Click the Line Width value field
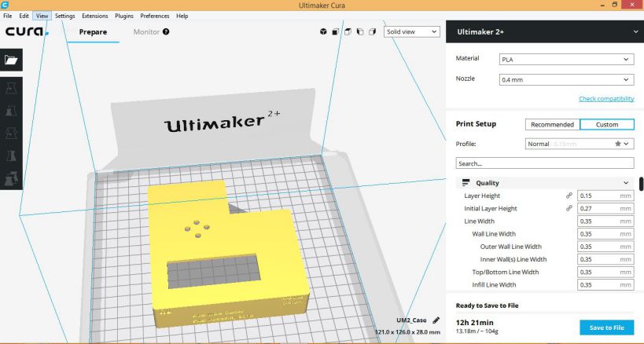The width and height of the screenshot is (644, 344). coord(605,221)
